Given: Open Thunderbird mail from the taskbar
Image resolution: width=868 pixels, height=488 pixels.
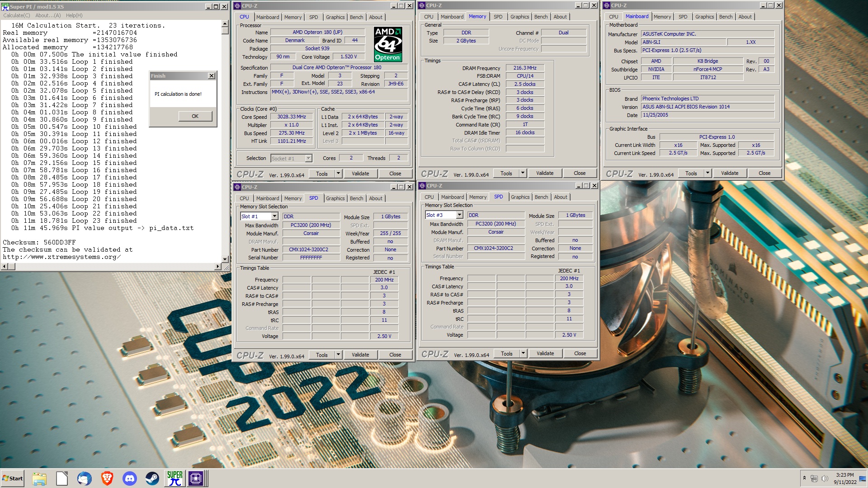Looking at the screenshot, I should [x=85, y=478].
